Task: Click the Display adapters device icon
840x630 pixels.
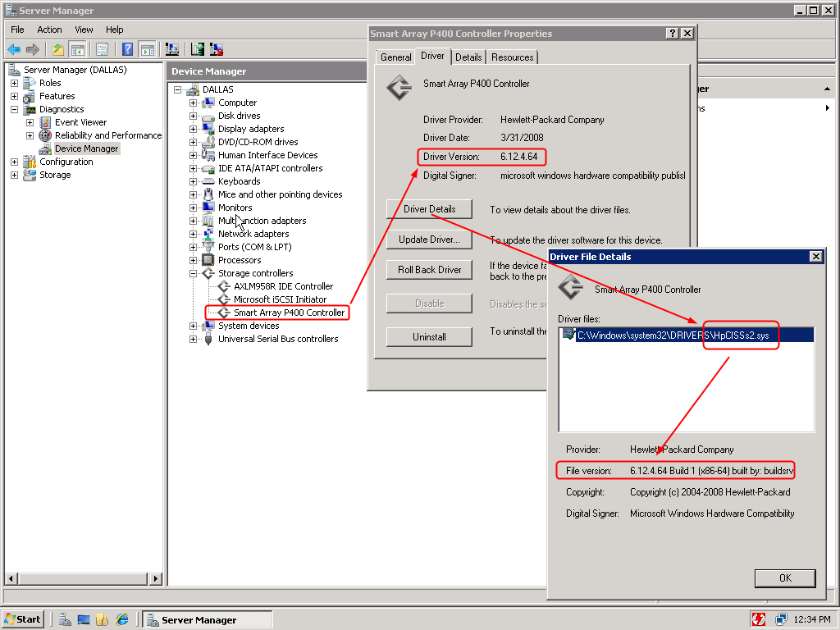Action: point(208,129)
